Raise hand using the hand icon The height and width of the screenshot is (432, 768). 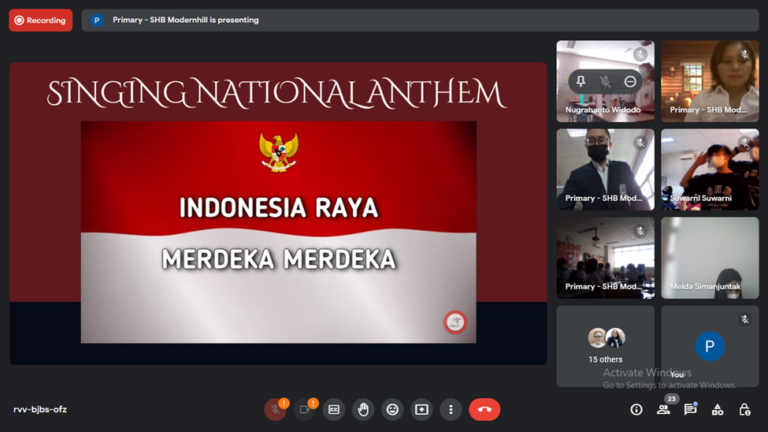[363, 410]
